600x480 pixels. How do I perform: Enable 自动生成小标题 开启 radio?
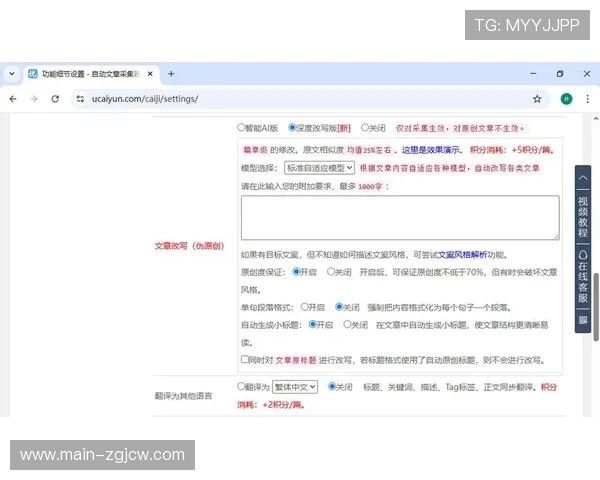pos(312,325)
